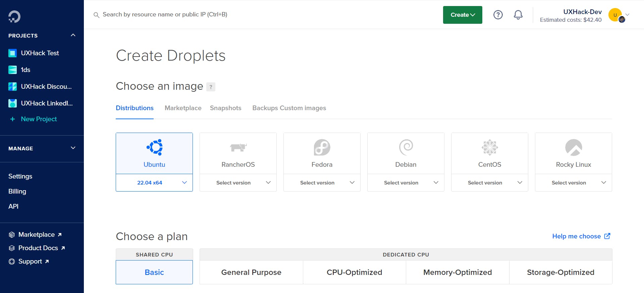Select the Fedora distribution icon

(x=322, y=147)
